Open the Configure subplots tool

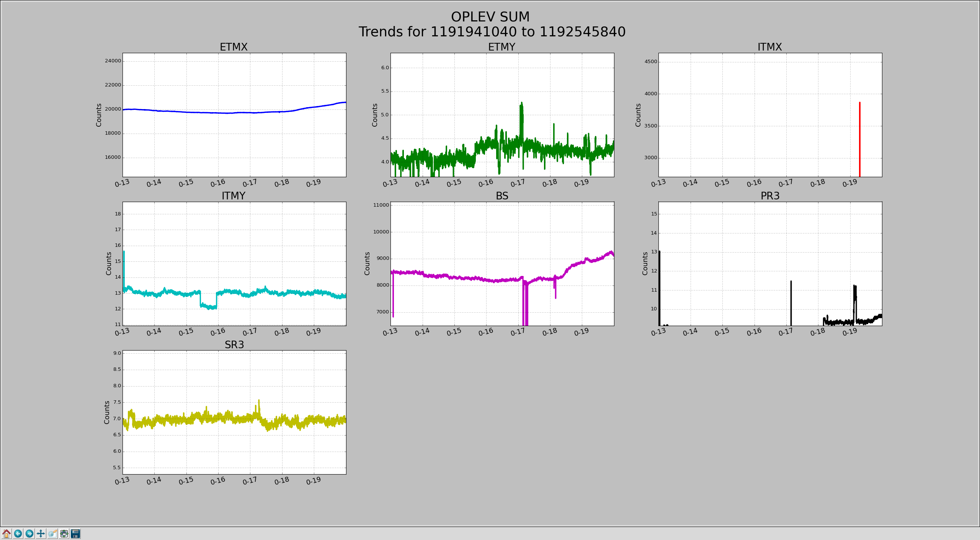[x=64, y=533]
